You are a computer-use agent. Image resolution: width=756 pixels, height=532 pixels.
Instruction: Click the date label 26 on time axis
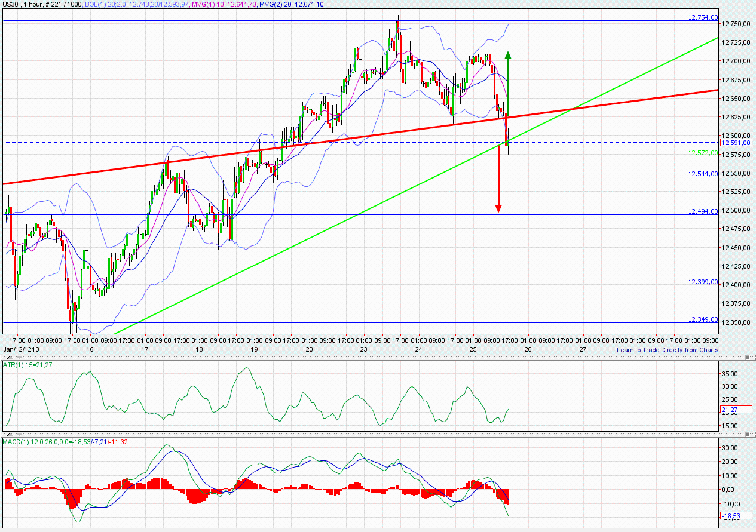(x=528, y=349)
